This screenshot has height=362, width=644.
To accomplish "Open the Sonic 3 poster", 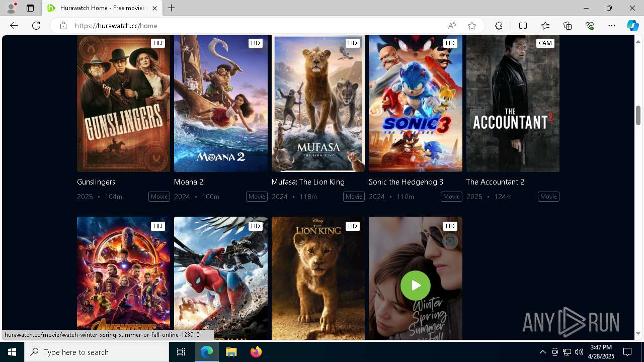I will point(416,104).
